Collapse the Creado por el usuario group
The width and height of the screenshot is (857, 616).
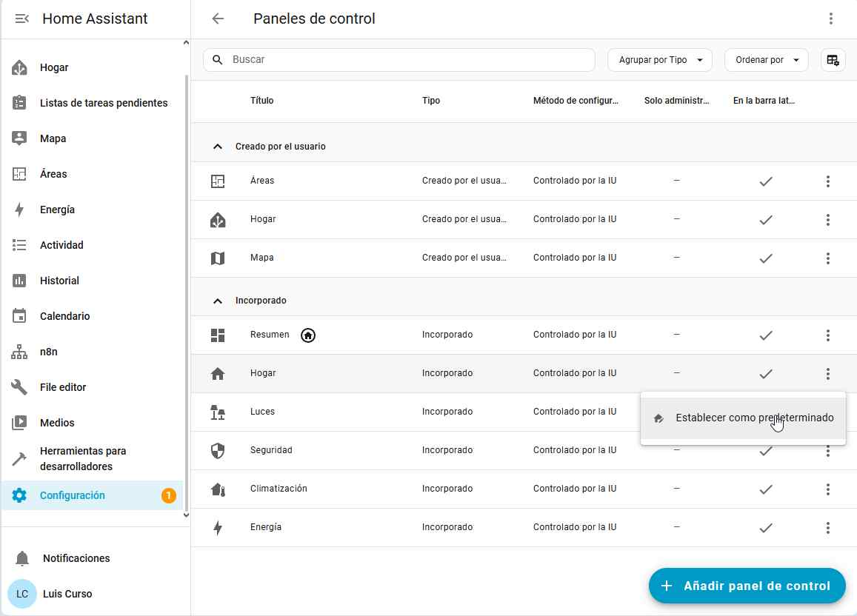[218, 147]
